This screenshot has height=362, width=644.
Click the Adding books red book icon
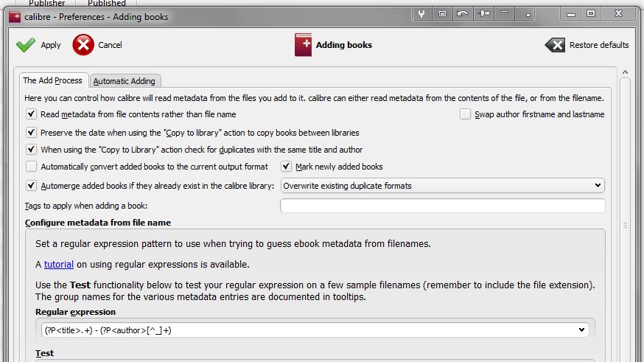pos(303,45)
